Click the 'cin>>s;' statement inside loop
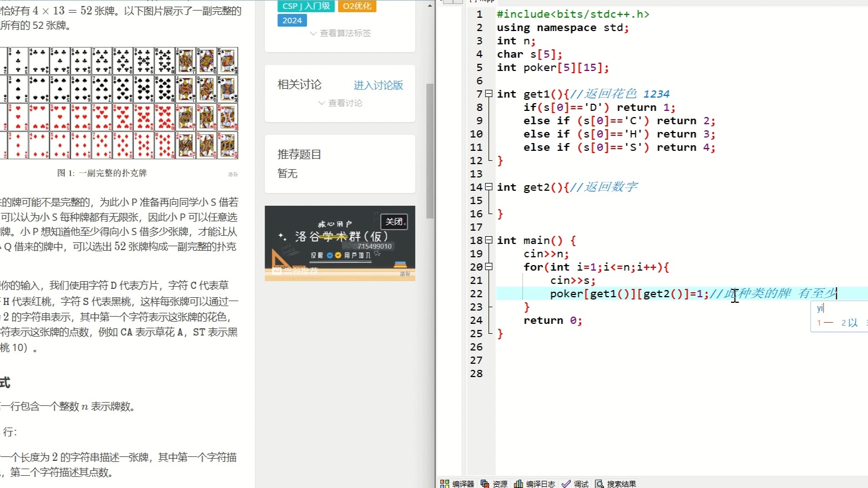The height and width of the screenshot is (488, 868). 573,281
